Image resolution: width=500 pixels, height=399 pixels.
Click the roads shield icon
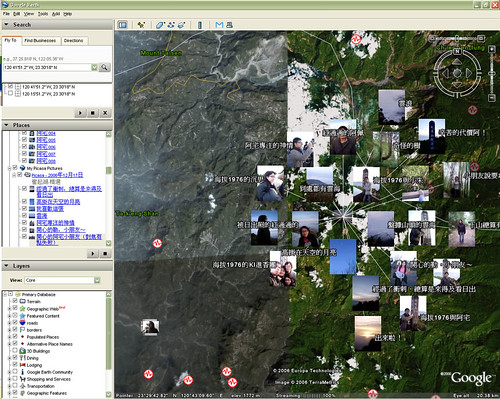[x=23, y=323]
